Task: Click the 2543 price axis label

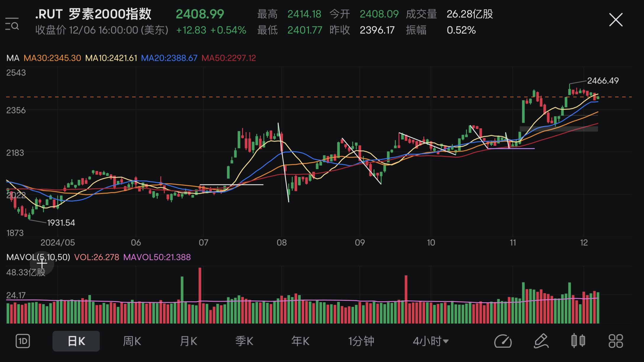Action: [x=16, y=72]
